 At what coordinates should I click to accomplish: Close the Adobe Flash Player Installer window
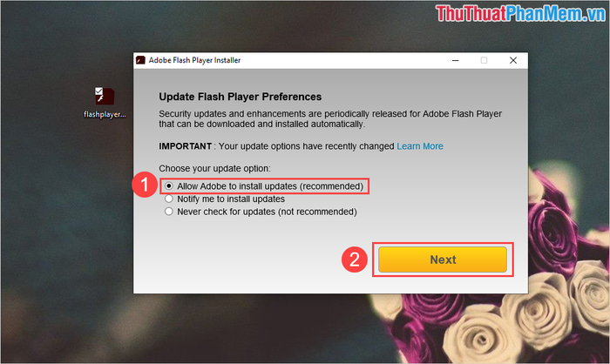click(x=513, y=60)
